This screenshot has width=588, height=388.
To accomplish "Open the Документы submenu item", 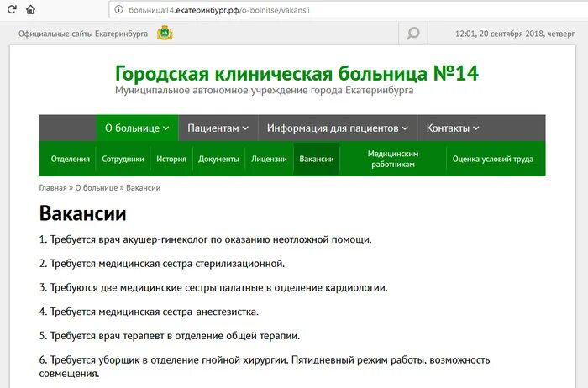I will point(218,159).
